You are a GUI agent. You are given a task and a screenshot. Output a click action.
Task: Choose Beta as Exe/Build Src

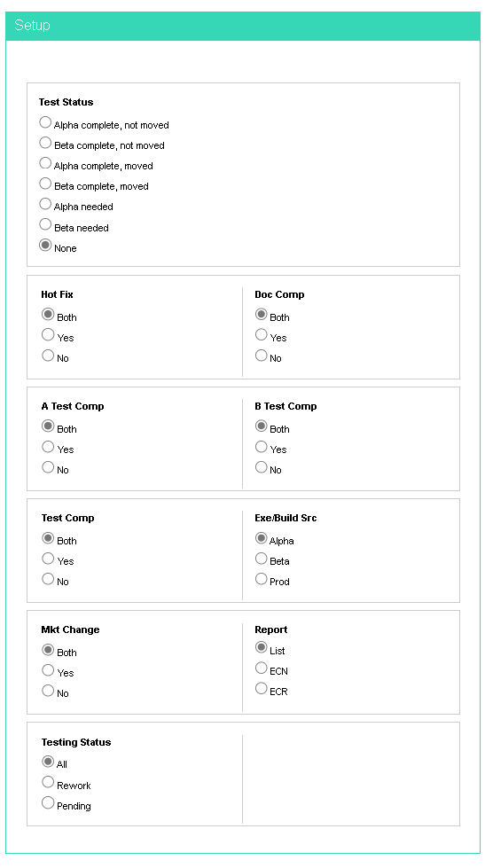click(262, 558)
